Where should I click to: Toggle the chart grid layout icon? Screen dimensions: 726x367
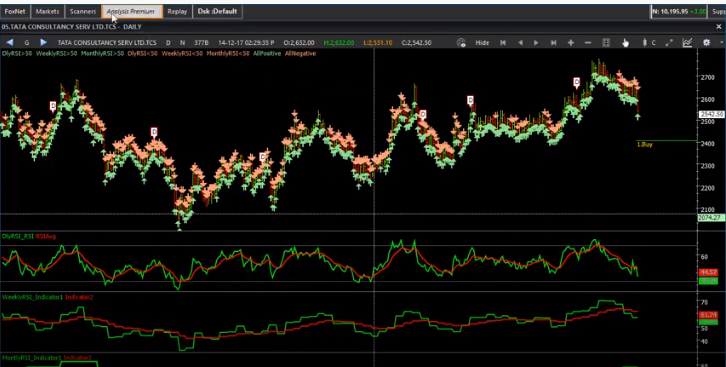point(606,43)
